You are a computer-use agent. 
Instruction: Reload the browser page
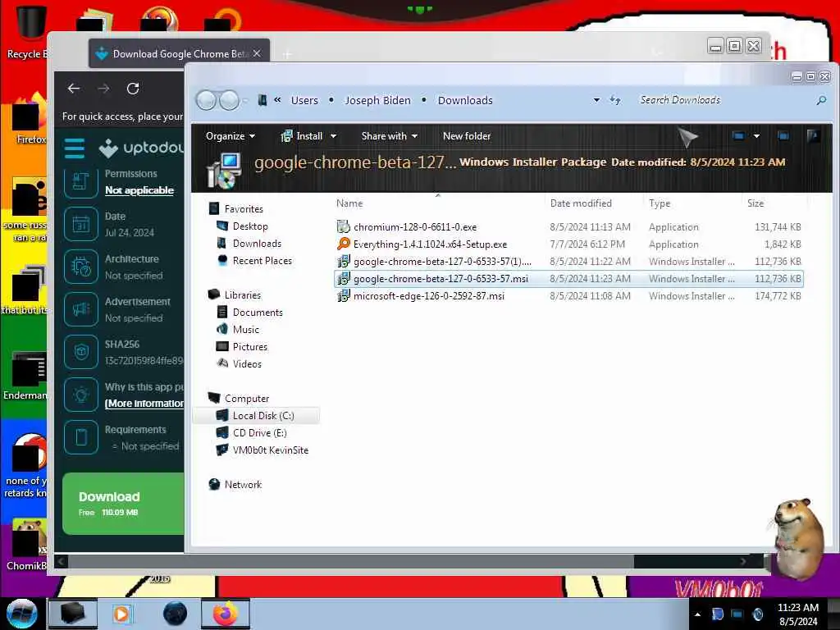pos(133,89)
